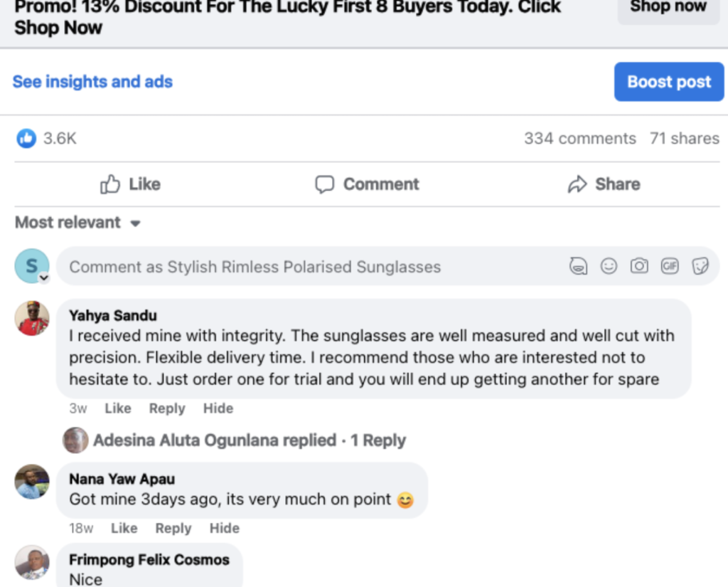Screen dimensions: 728x587
Task: Switch commenting profile via avatar dropdown arrow
Action: pos(43,277)
